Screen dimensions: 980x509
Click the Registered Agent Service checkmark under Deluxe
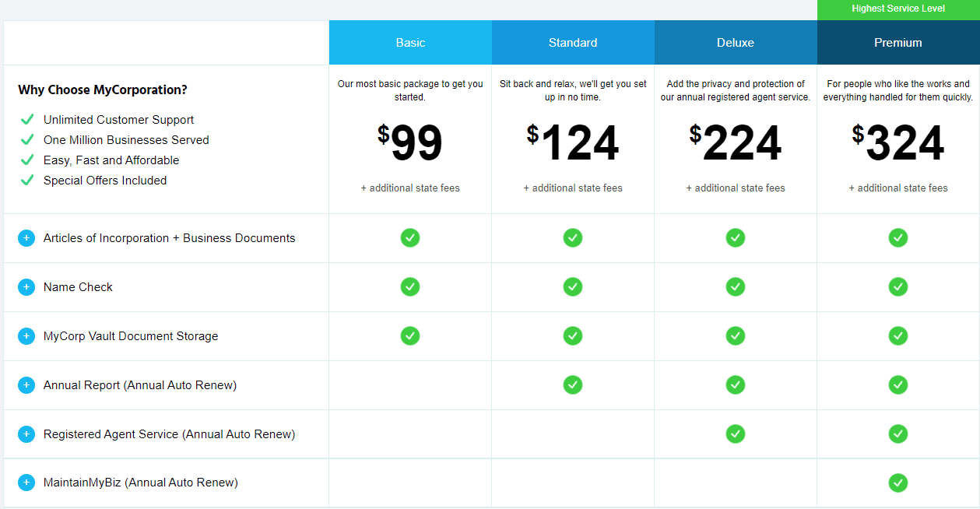click(x=735, y=434)
